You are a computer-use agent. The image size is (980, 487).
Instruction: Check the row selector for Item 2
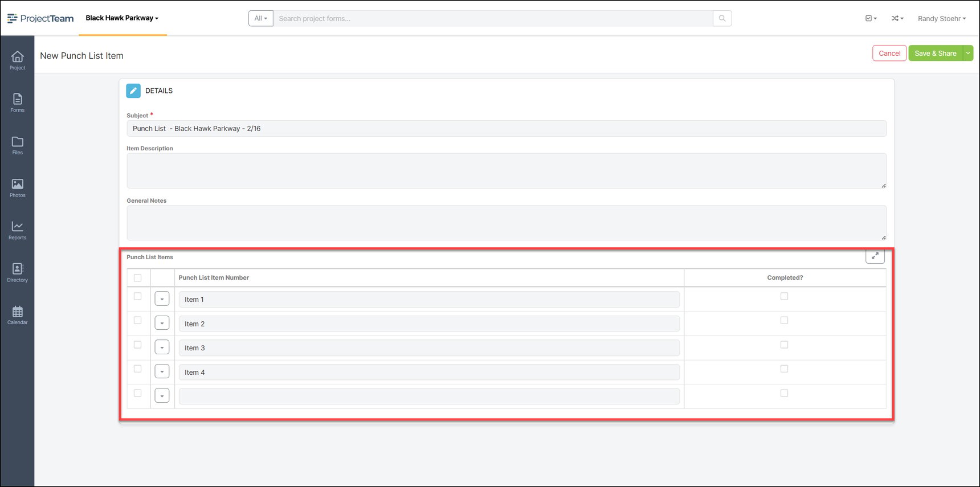pos(137,320)
